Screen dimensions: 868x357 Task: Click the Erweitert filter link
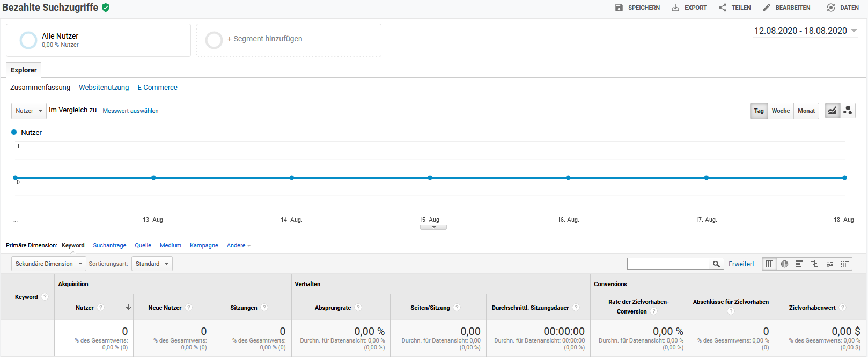741,264
